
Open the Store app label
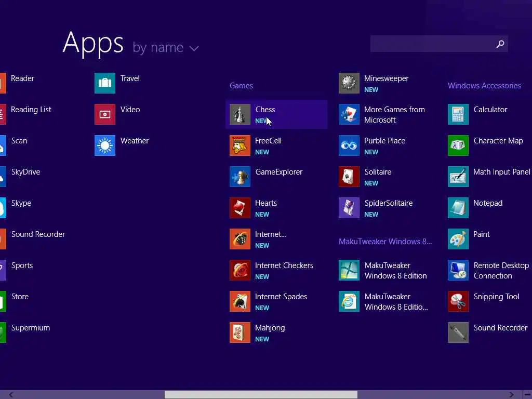coord(20,297)
